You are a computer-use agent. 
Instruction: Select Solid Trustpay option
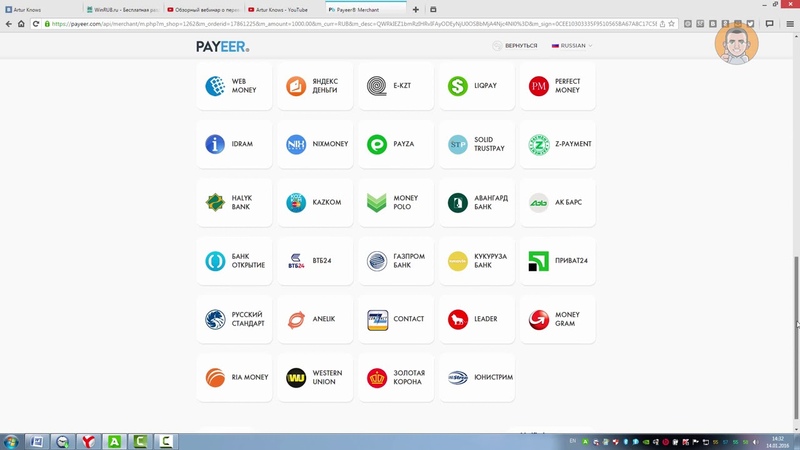[x=477, y=144]
